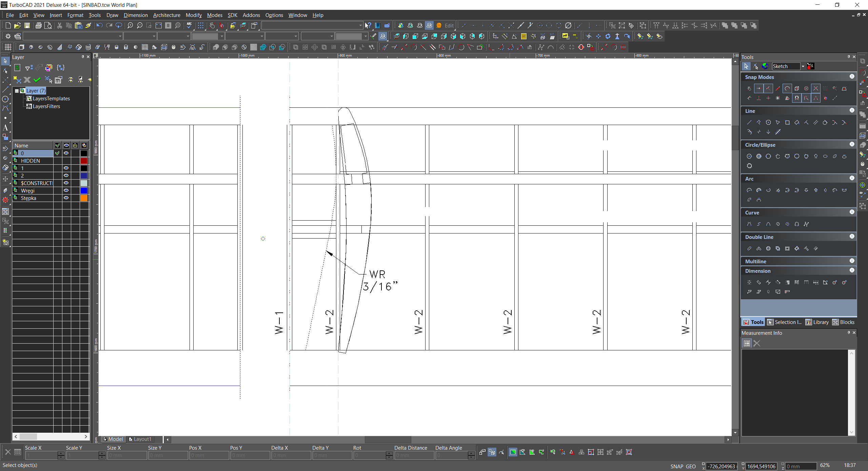Open the Sketch style dropdown
The height and width of the screenshot is (471, 868).
(803, 66)
